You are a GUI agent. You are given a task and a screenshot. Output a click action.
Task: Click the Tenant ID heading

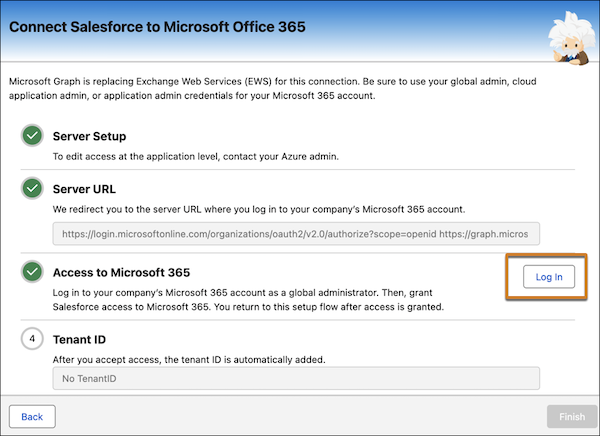(79, 340)
